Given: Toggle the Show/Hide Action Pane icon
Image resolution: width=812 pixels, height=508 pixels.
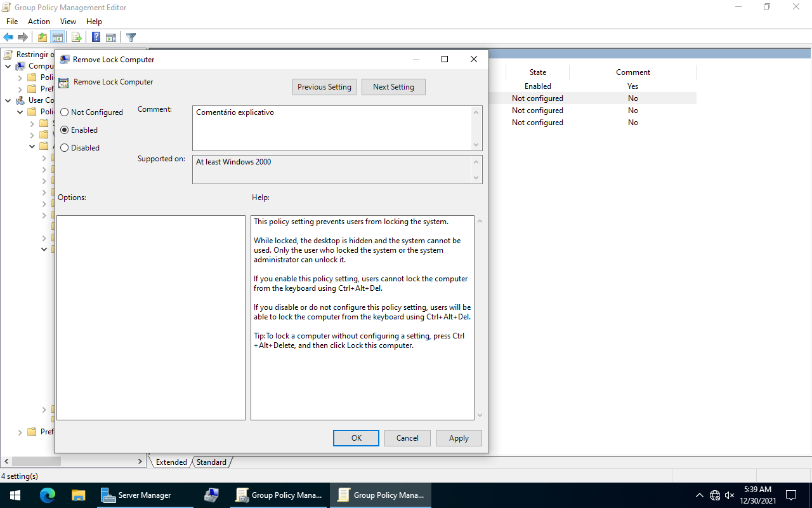Looking at the screenshot, I should (x=111, y=37).
